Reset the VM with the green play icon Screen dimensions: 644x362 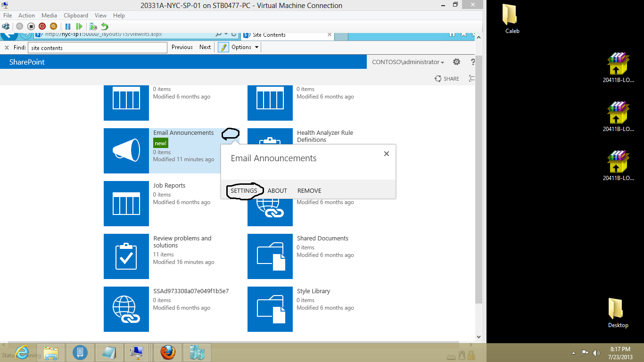(79, 26)
